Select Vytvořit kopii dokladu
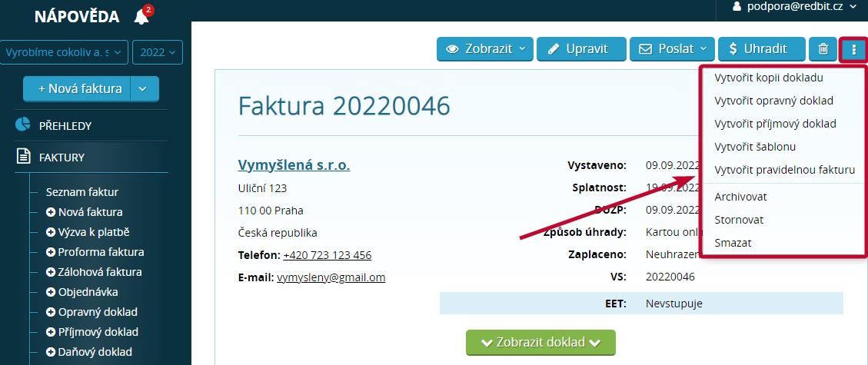Image resolution: width=868 pixels, height=365 pixels. (769, 78)
